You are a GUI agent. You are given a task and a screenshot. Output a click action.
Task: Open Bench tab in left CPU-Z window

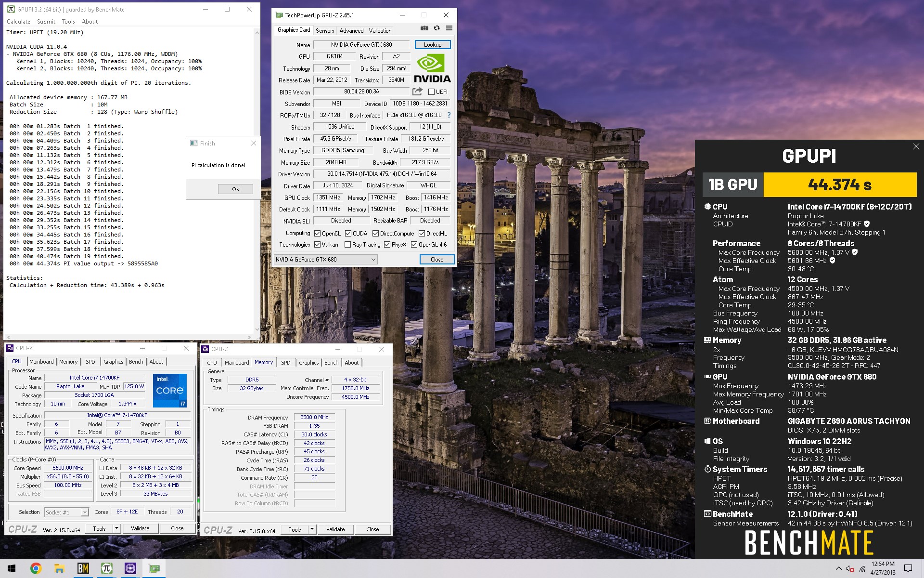point(136,362)
